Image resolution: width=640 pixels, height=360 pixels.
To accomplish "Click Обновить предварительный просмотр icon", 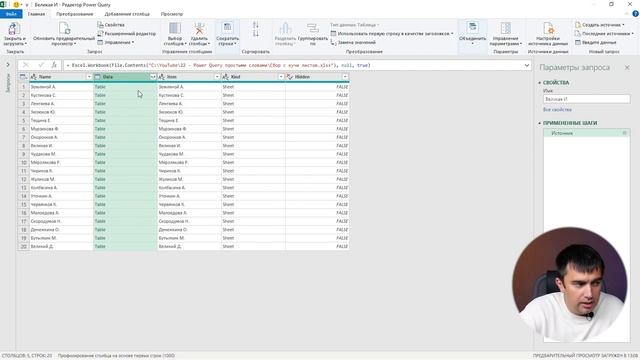I will [64, 29].
